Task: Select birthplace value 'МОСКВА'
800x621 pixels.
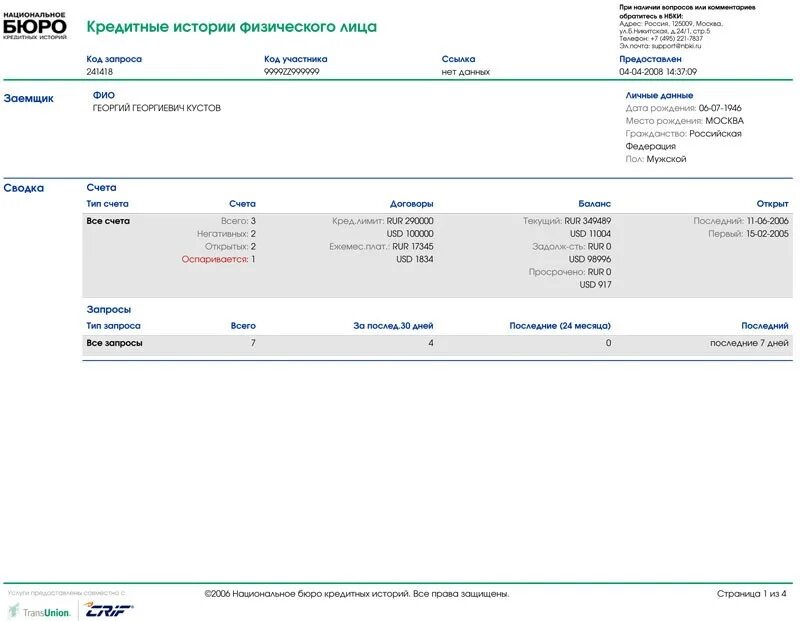Action: tap(724, 121)
